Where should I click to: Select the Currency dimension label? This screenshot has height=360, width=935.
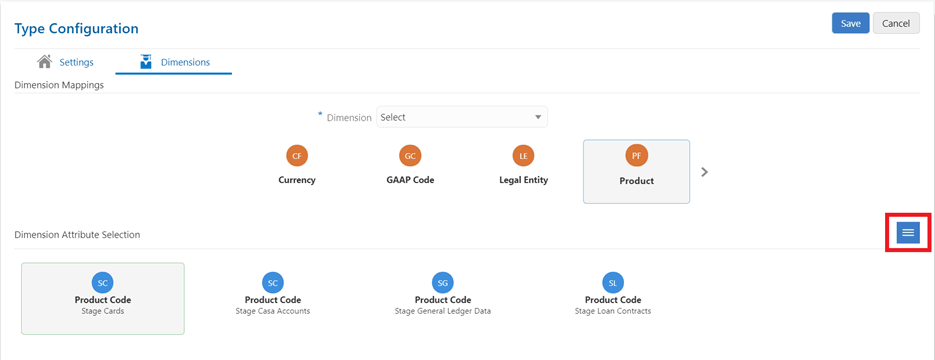click(x=297, y=180)
